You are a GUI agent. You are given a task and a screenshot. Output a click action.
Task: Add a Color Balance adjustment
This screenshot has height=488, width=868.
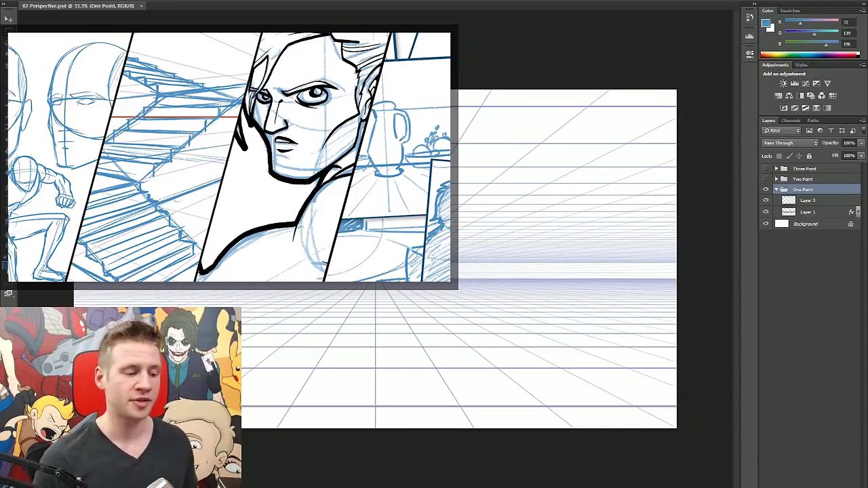(789, 96)
